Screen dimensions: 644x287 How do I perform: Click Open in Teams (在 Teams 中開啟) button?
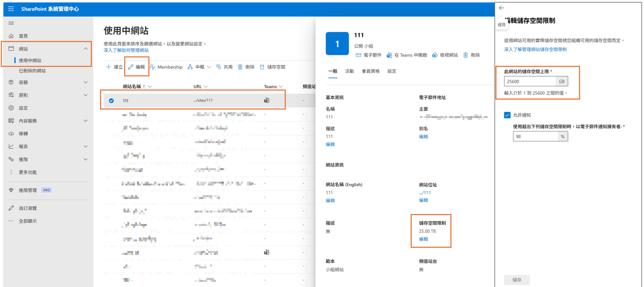(x=407, y=55)
